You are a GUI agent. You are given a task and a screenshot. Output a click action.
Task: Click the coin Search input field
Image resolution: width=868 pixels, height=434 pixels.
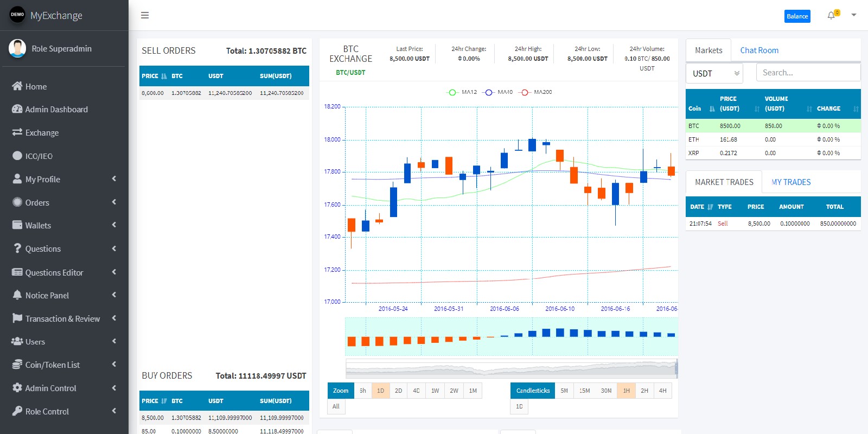pyautogui.click(x=808, y=73)
